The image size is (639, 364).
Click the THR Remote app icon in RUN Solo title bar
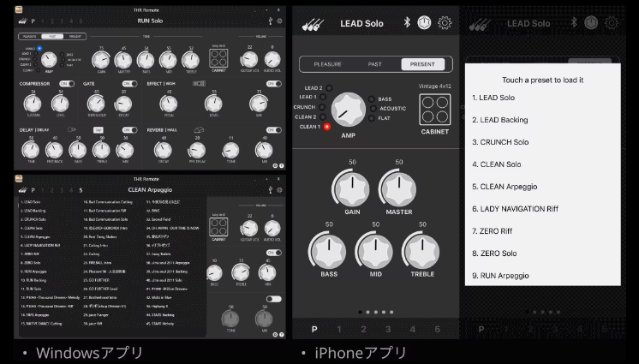click(18, 9)
